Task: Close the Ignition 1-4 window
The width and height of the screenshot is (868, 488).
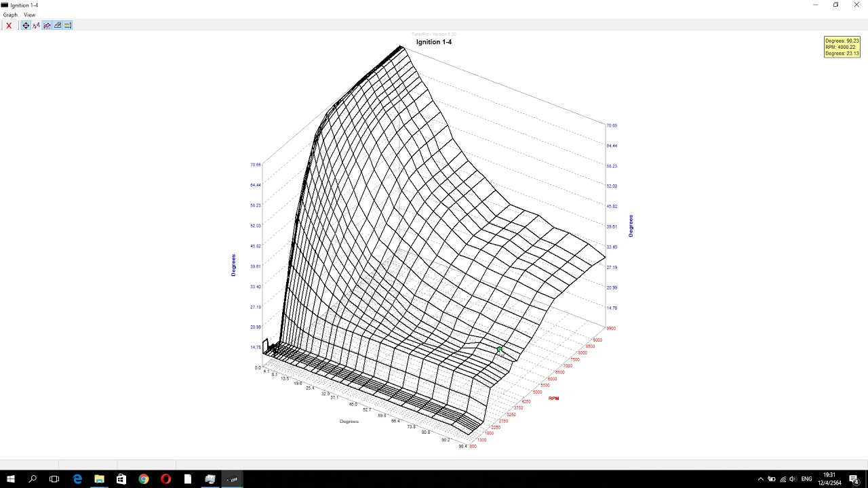Action: pos(856,5)
